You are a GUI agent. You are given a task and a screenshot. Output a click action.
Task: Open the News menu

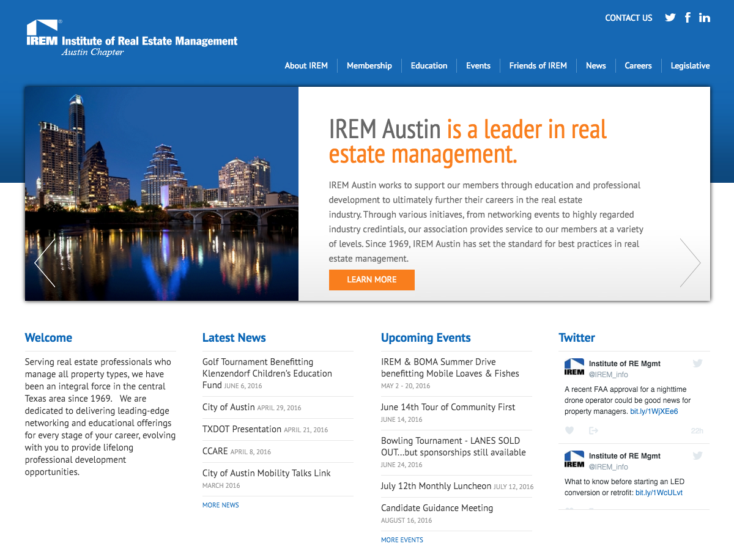596,65
